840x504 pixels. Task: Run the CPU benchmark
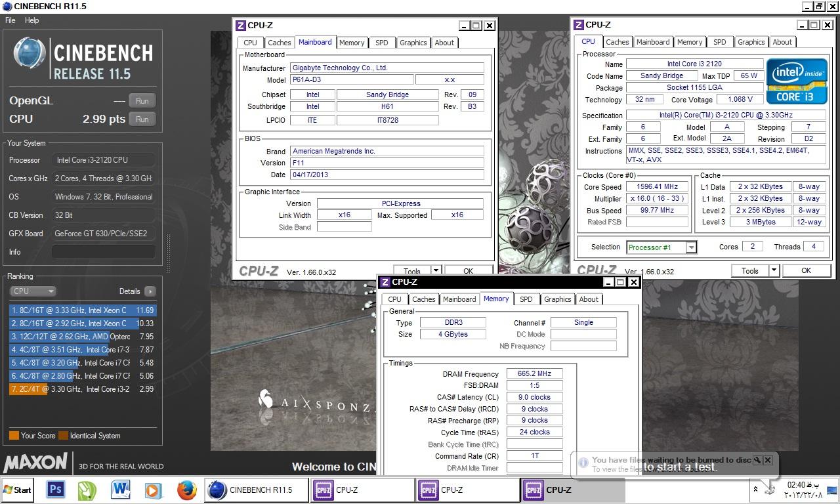click(x=142, y=119)
